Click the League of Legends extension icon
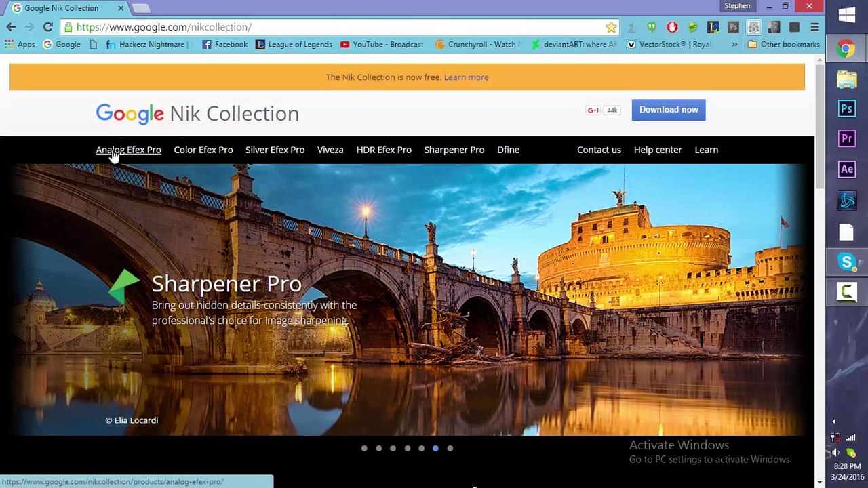The width and height of the screenshot is (868, 488). 713,27
